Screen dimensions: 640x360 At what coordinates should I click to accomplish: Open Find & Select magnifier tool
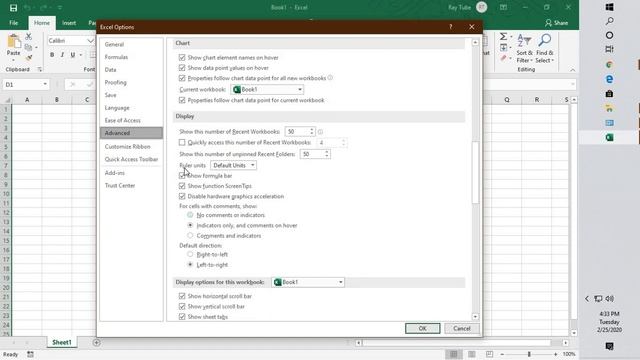coord(544,48)
